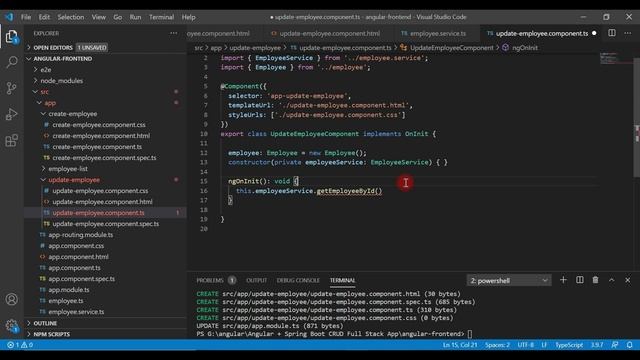Image resolution: width=640 pixels, height=360 pixels.
Task: Open the Terminal menu
Action: tap(161, 17)
